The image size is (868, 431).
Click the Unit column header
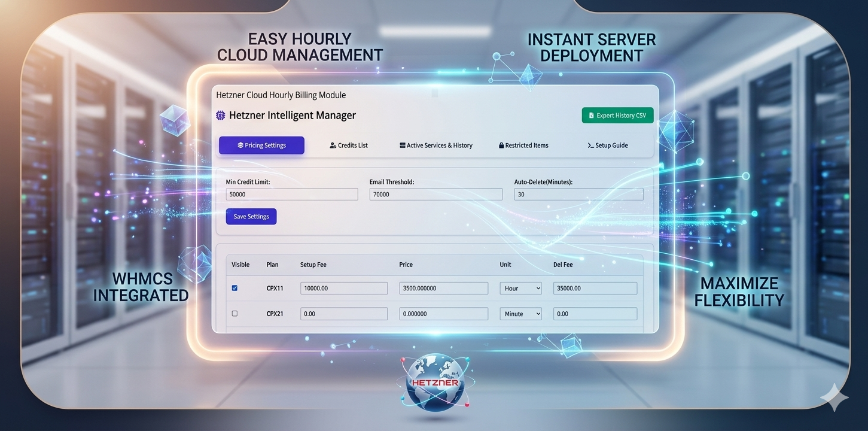(505, 265)
